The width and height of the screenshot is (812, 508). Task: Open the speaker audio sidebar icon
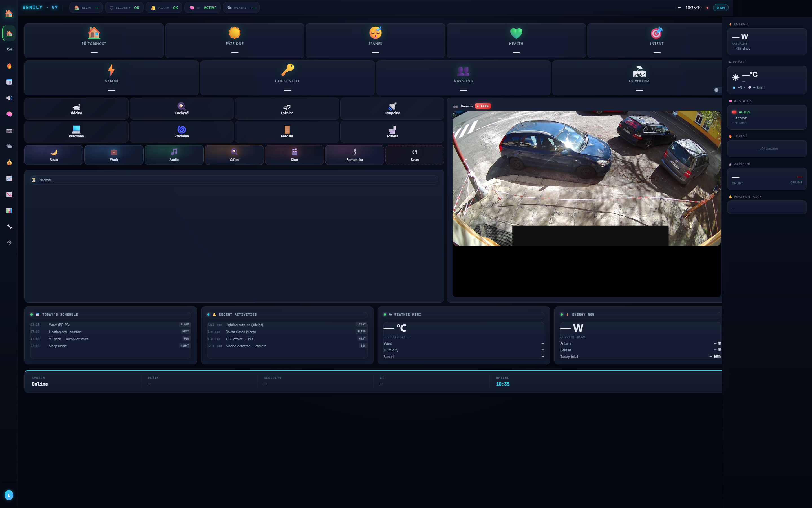tap(9, 98)
